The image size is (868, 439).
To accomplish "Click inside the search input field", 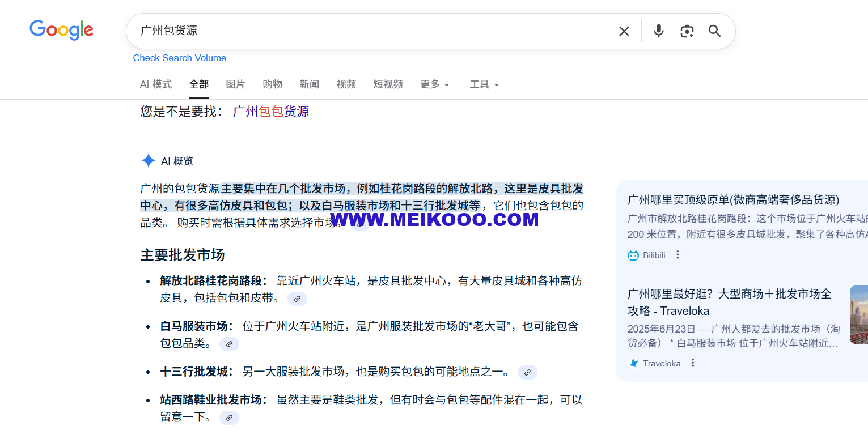I will (340, 31).
